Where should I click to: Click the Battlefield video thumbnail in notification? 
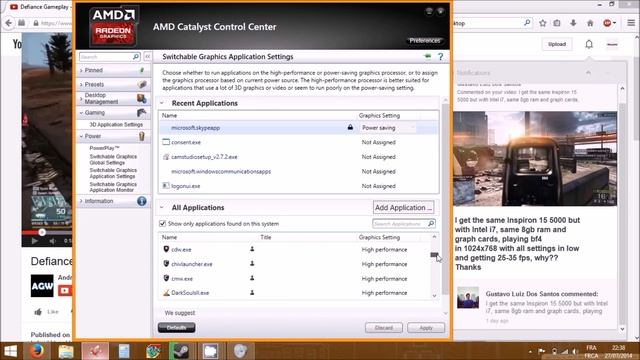pos(535,159)
